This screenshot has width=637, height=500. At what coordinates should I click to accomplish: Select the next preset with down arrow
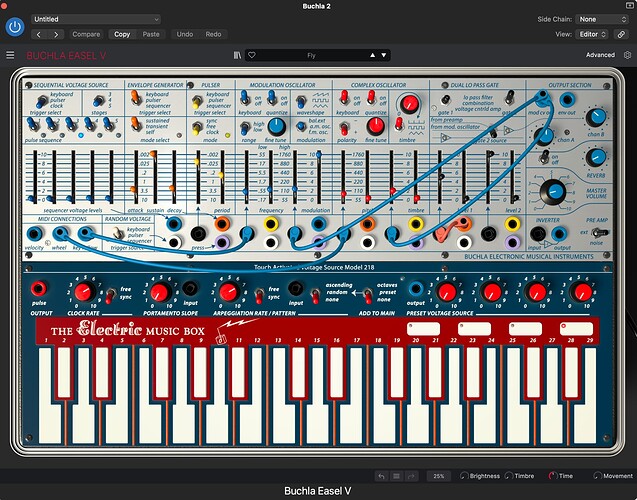(384, 55)
